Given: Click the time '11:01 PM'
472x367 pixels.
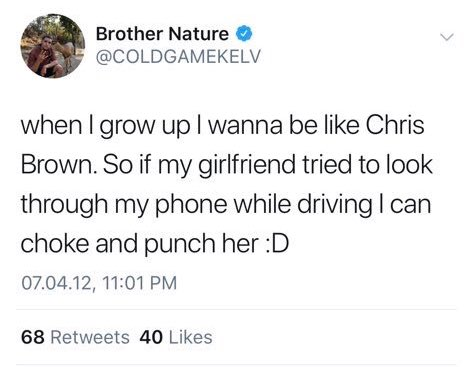Looking at the screenshot, I should 140,283.
